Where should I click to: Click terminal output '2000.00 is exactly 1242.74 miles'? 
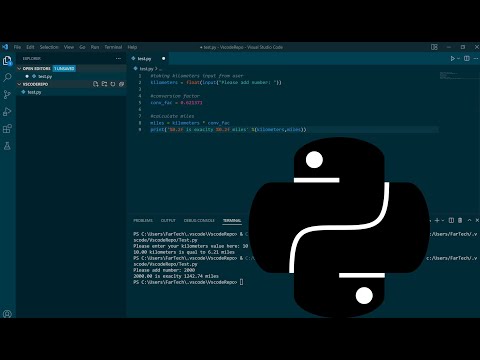tap(176, 276)
